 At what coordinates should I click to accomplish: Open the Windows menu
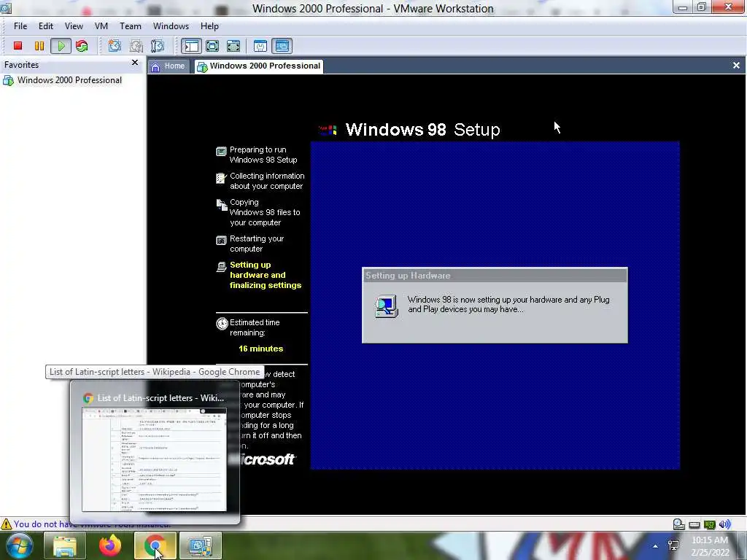pyautogui.click(x=171, y=26)
